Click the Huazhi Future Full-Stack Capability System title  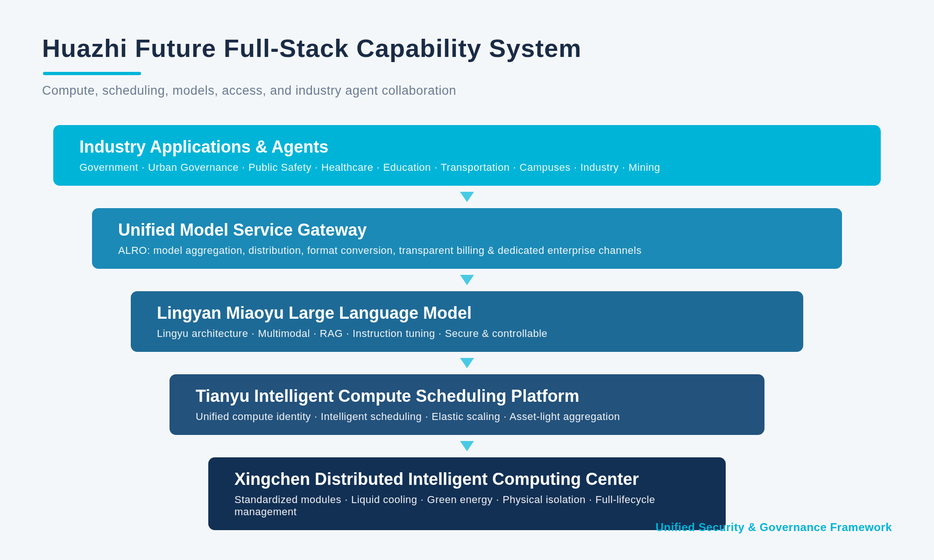[x=311, y=49]
